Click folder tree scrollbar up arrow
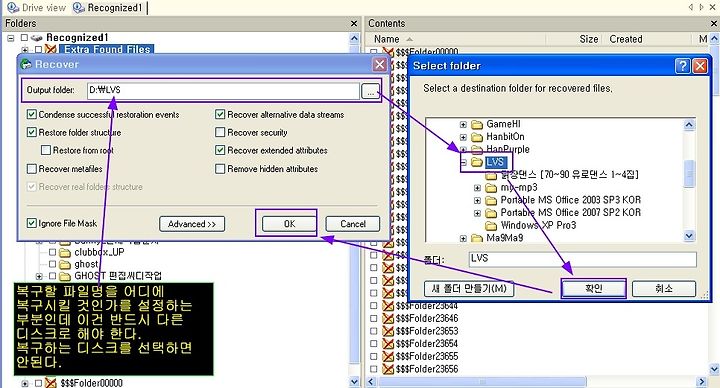 [x=689, y=124]
